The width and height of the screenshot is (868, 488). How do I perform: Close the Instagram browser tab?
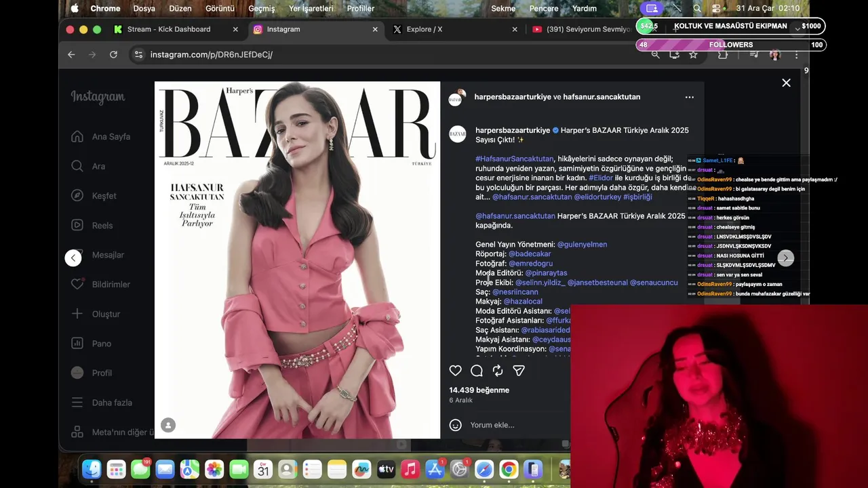point(375,29)
